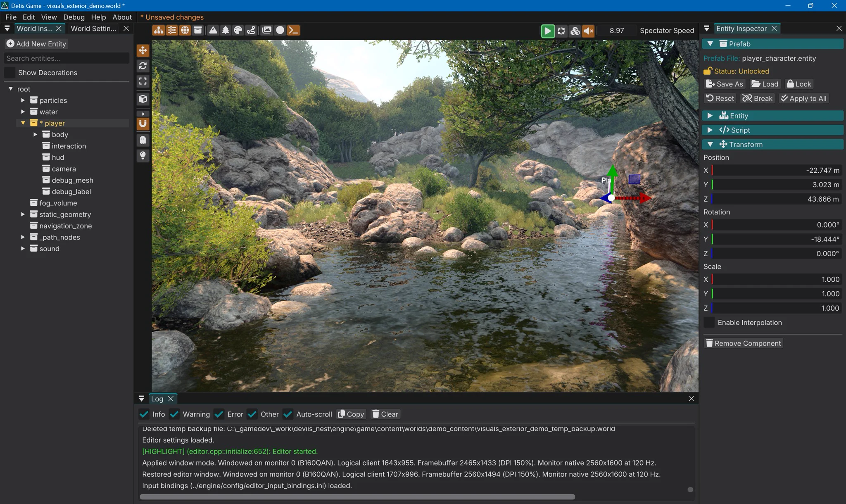Select the move translate gizmo tool
The image size is (846, 504).
pos(143,50)
